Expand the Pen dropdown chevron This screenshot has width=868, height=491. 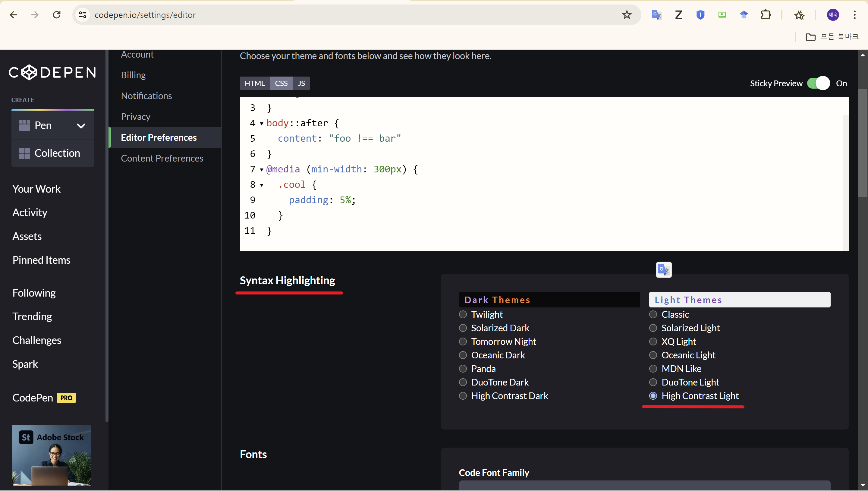81,126
